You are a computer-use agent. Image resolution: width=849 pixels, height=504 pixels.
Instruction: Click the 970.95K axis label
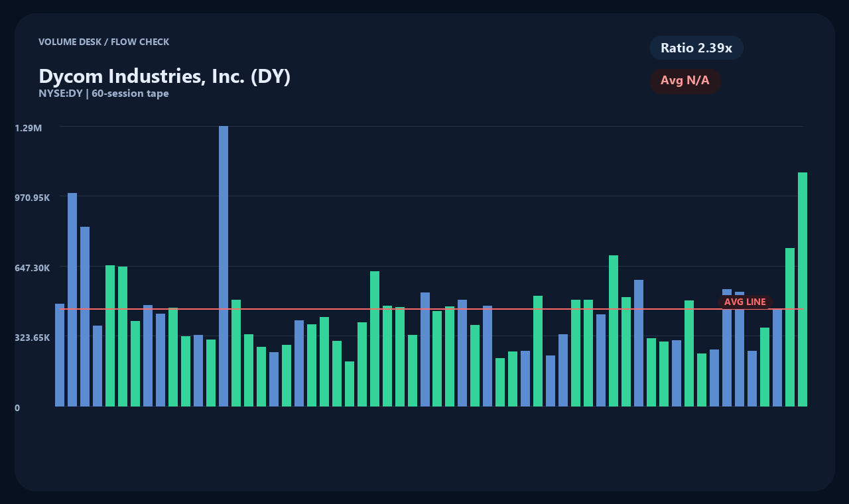pos(33,198)
